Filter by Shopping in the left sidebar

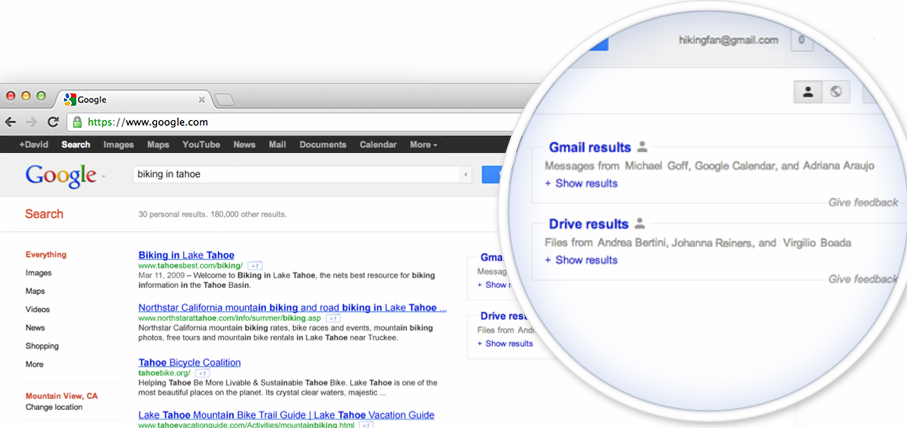click(42, 346)
